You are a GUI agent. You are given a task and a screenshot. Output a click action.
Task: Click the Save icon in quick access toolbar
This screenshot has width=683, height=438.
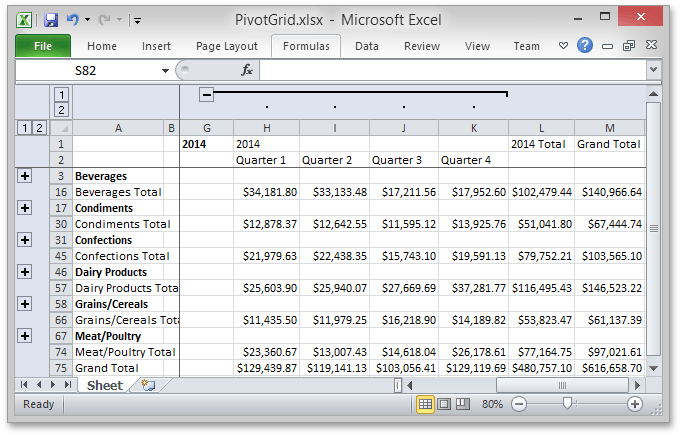tap(50, 19)
